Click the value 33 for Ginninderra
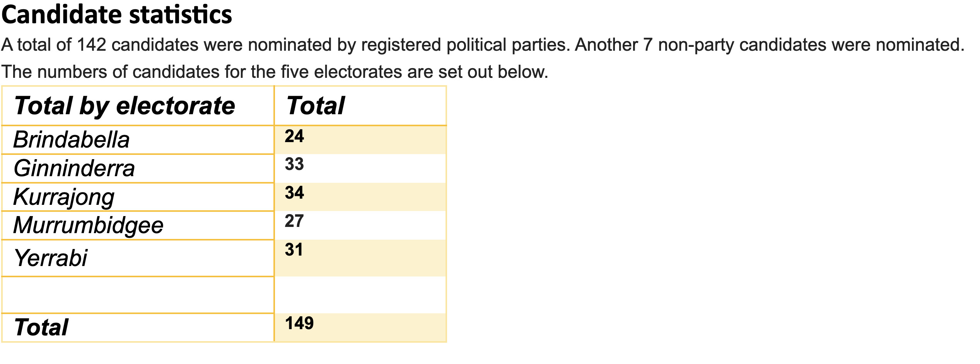 click(x=294, y=164)
